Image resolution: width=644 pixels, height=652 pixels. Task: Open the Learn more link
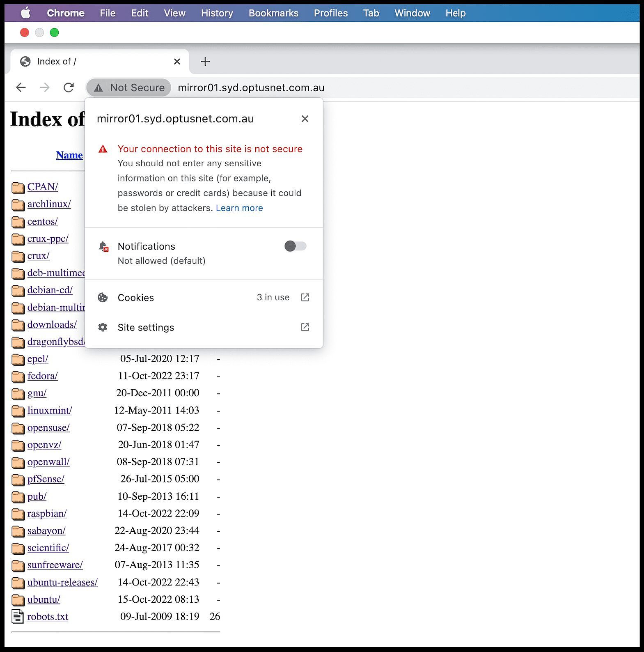point(239,208)
